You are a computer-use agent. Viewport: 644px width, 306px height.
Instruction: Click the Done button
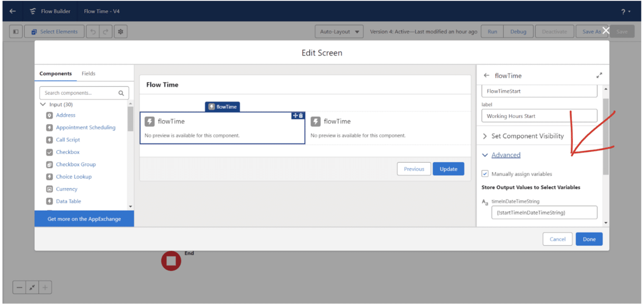(589, 239)
